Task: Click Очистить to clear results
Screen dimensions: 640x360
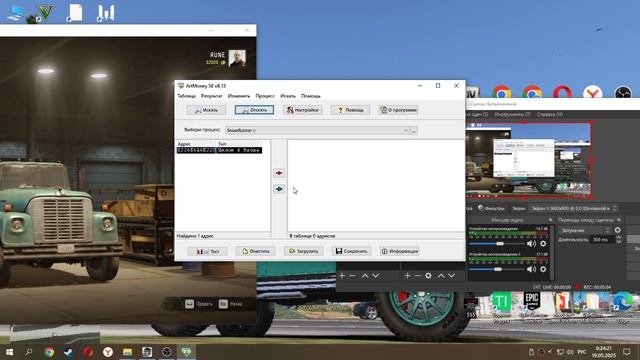Action: (x=256, y=251)
